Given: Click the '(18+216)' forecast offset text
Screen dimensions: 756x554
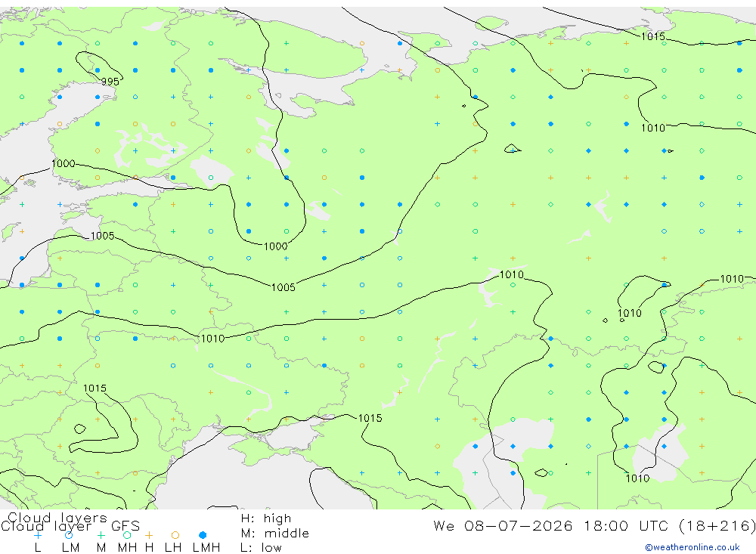Looking at the screenshot, I should [717, 525].
